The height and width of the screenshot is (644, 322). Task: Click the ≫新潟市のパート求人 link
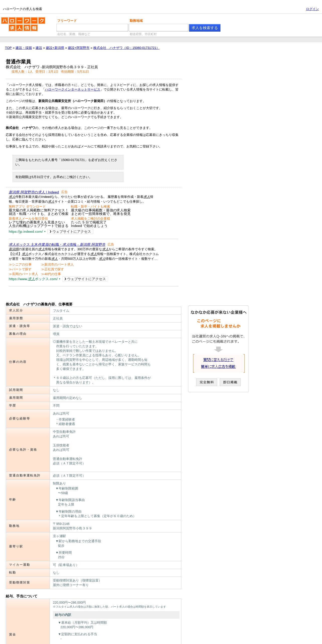tap(57, 265)
